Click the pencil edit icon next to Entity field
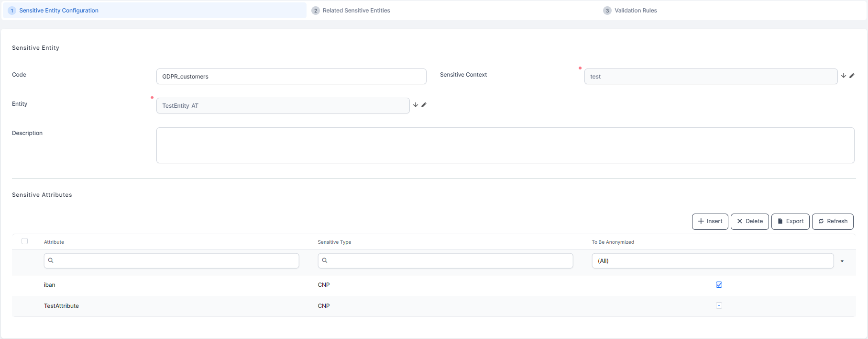This screenshot has height=339, width=868. [424, 105]
